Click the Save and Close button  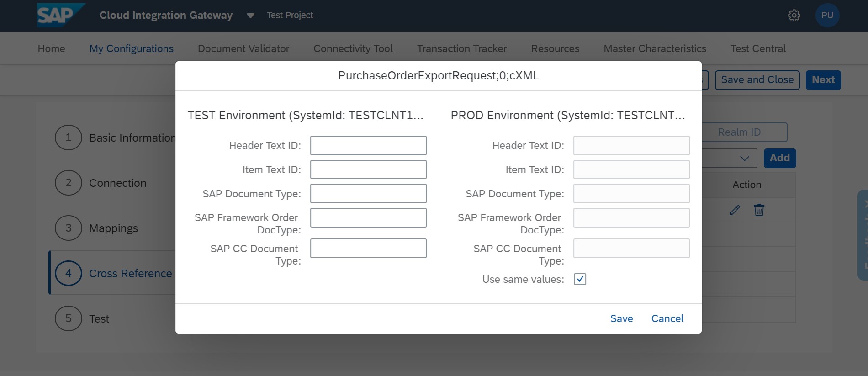coord(757,80)
